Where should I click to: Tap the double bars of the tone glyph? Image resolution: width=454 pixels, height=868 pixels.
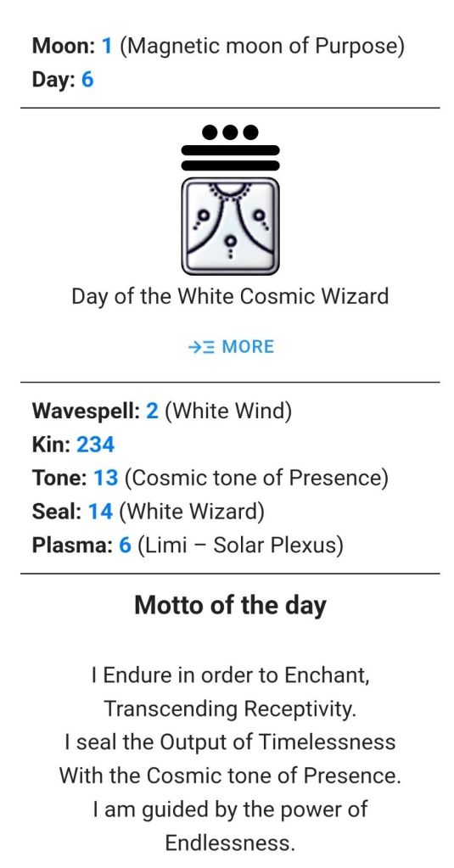pos(230,157)
